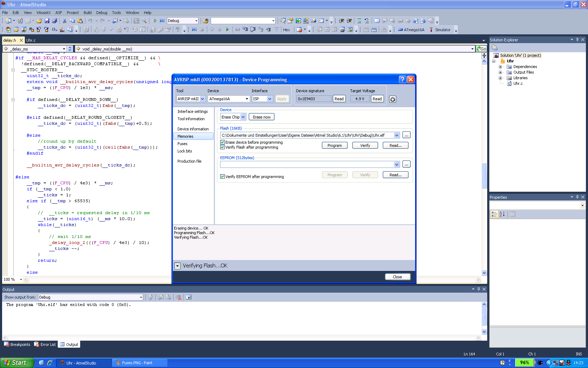The image size is (588, 368).
Task: Click the decrease indent toolbar icon
Action: tap(342, 21)
